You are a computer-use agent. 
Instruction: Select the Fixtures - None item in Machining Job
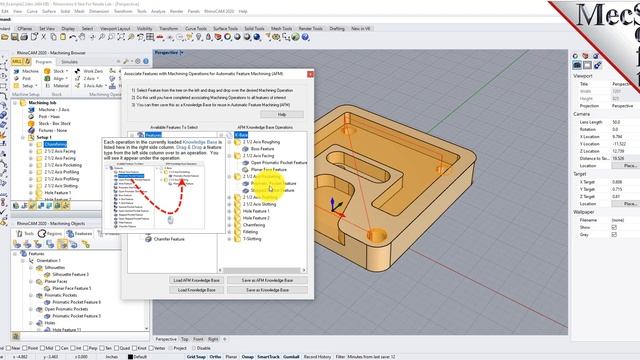coord(53,130)
